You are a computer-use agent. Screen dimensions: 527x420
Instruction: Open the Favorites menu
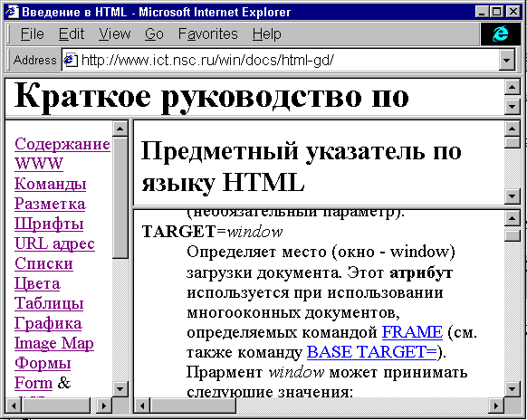point(207,33)
